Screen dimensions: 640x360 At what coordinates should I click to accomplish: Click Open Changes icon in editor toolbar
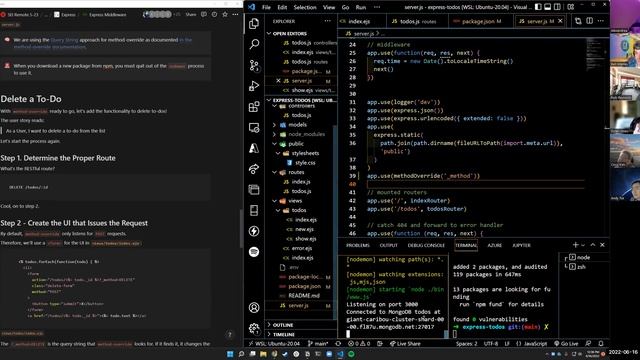coord(578,21)
